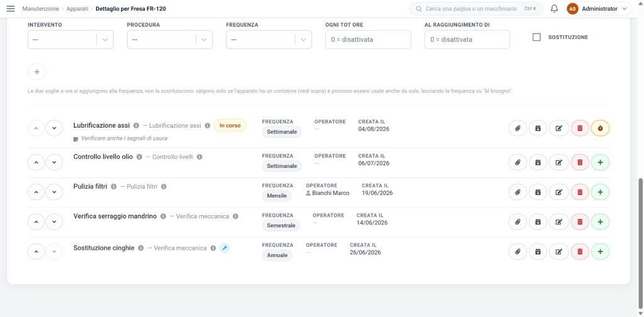Click paperclip icon in Pulizia filtri row
644x317 pixels.
518,192
